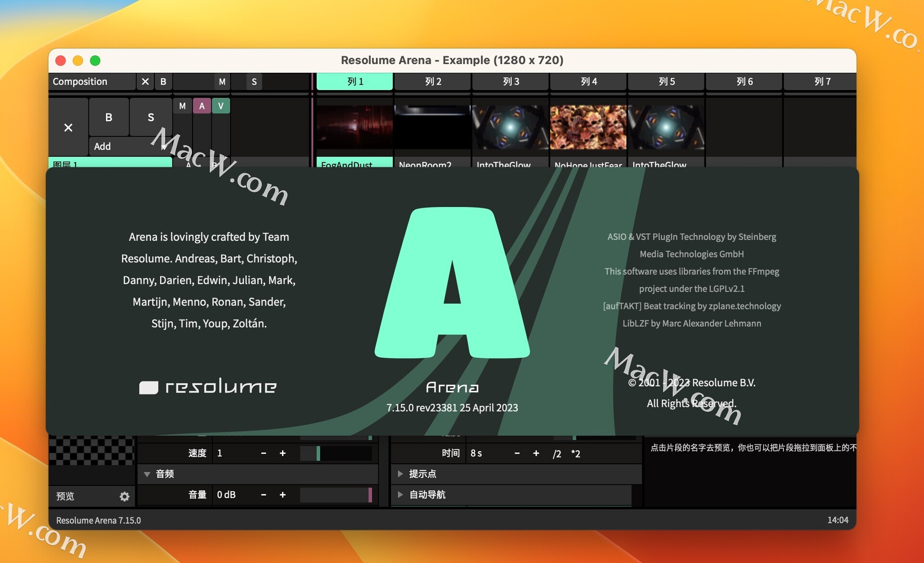
Task: Select column 列 5 tab
Action: click(667, 81)
